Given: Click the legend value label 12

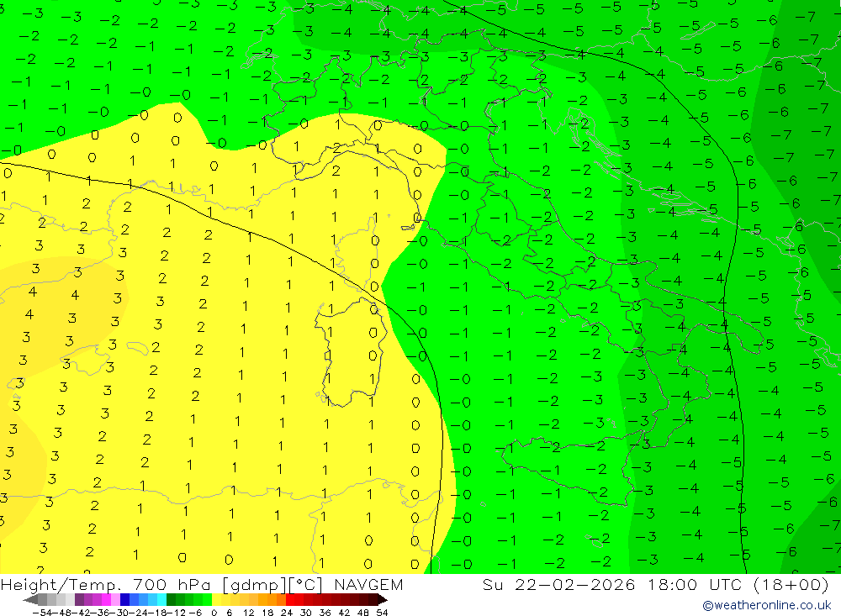Looking at the screenshot, I should tap(248, 613).
